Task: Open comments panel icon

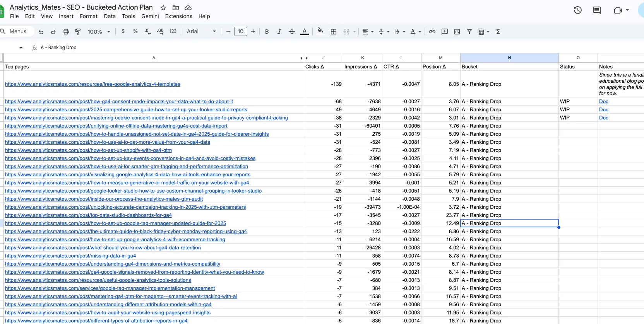Action: tap(597, 10)
